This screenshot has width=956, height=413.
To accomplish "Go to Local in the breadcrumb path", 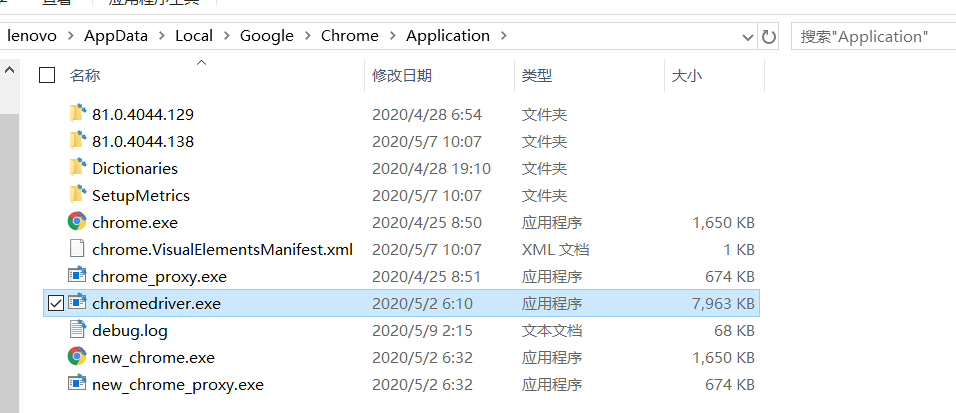I will (x=194, y=36).
